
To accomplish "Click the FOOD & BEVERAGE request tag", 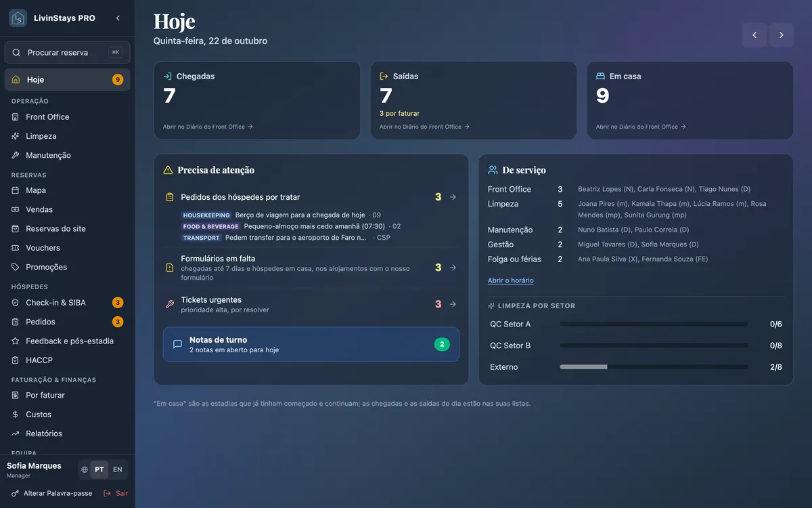I will (211, 226).
